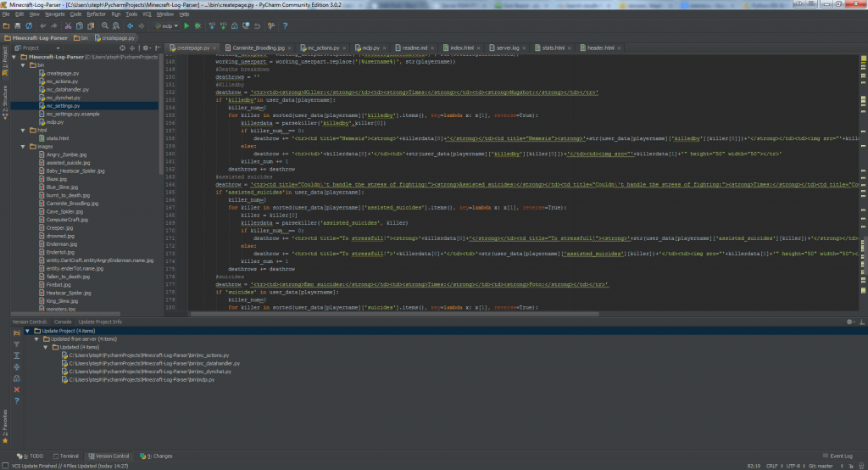868x470 pixels.
Task: Open the Refactor menu
Action: coord(96,14)
